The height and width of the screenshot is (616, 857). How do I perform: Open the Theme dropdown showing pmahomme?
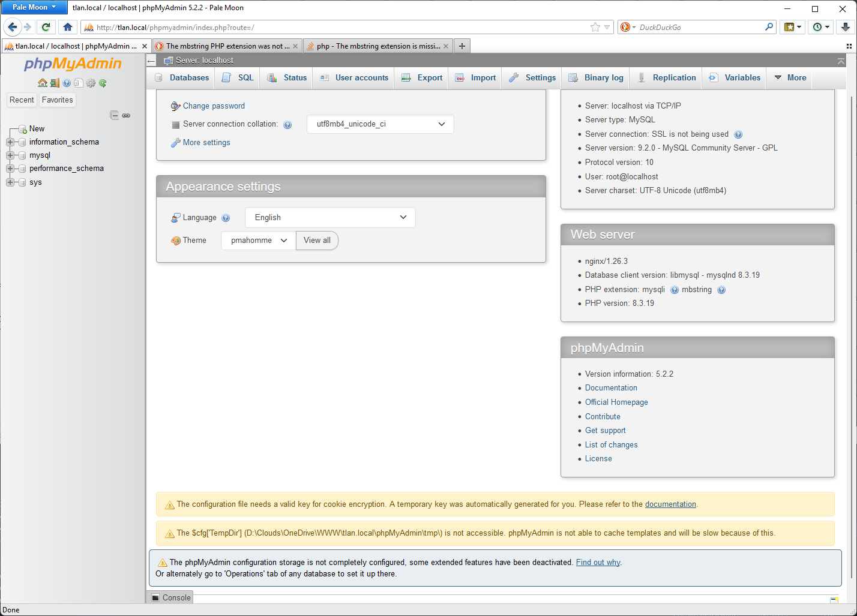259,241
